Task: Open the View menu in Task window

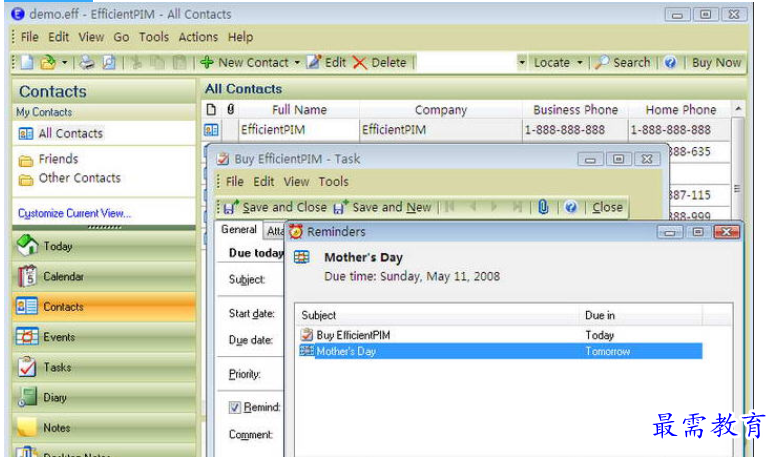Action: (x=296, y=182)
